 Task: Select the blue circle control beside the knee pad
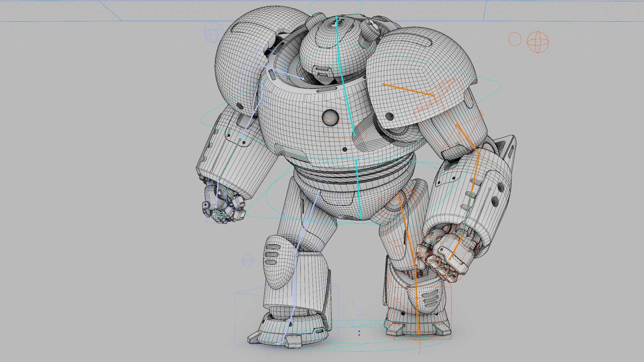pyautogui.click(x=248, y=260)
